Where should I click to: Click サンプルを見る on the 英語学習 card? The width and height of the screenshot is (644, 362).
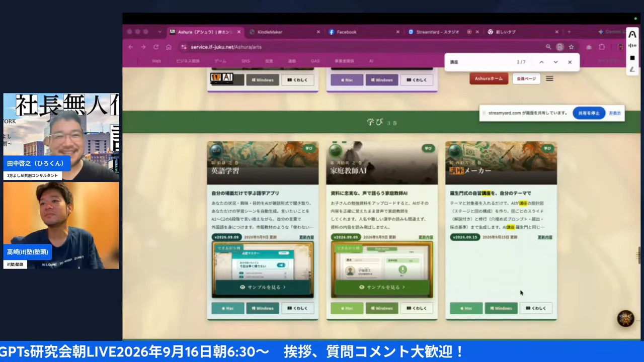point(263,287)
